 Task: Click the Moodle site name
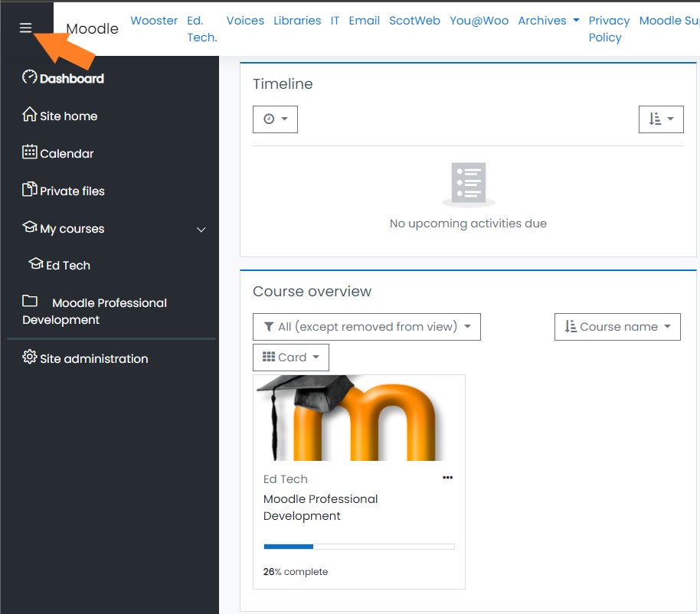click(92, 28)
